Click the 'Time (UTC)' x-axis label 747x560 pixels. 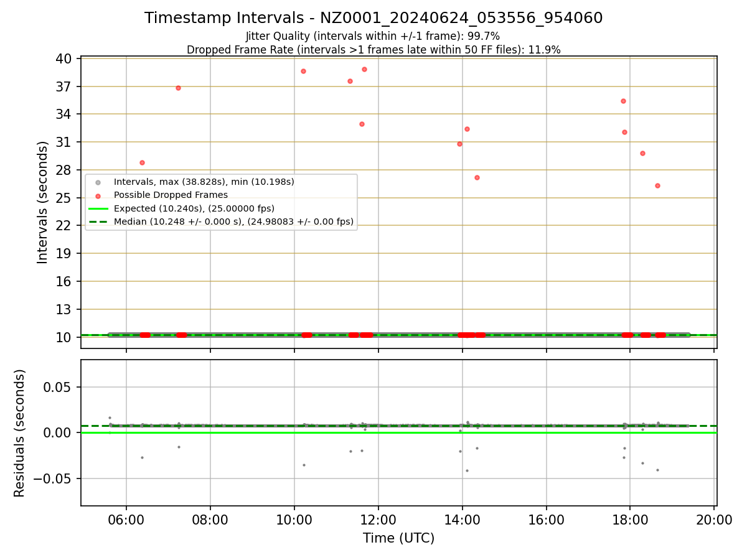click(399, 538)
